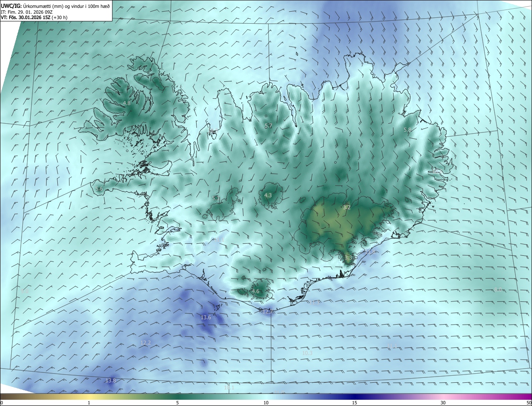Click the 5.7 value in north Iceland
This screenshot has height=406, width=532.
268,125
